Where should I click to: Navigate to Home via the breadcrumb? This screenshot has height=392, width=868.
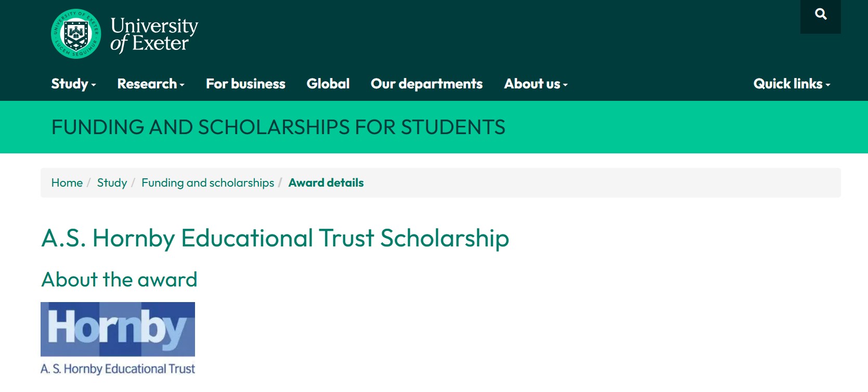[67, 182]
